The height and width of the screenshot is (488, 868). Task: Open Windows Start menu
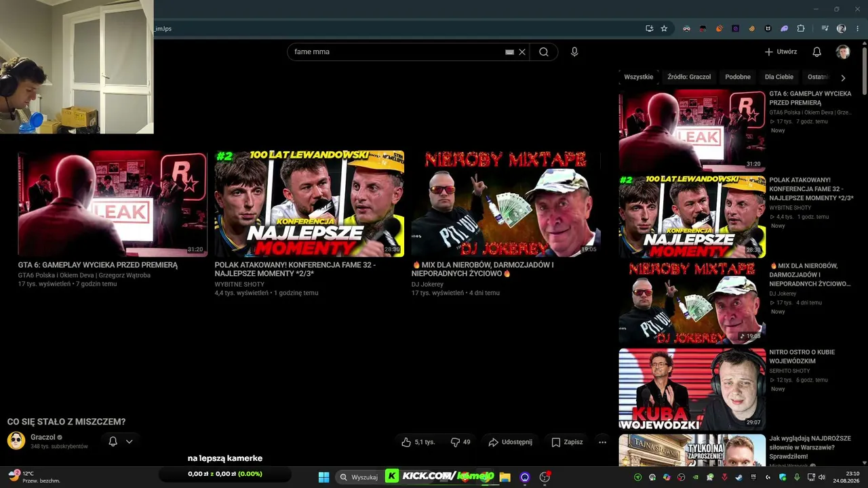click(x=323, y=477)
